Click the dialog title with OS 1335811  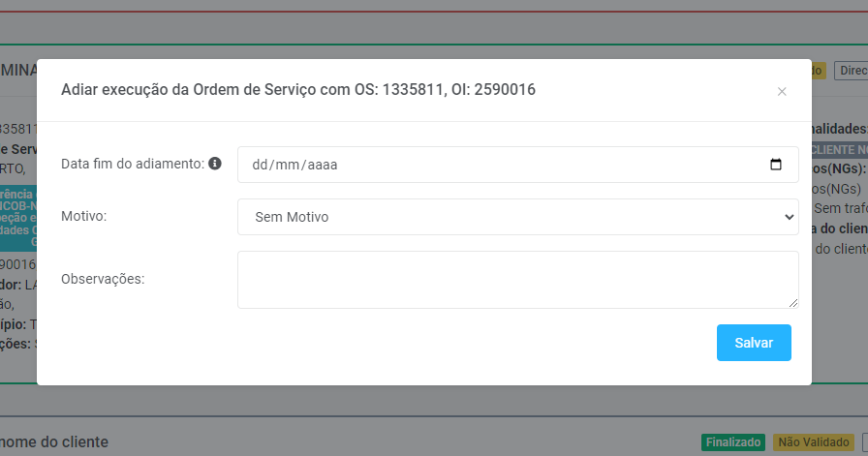pos(298,90)
